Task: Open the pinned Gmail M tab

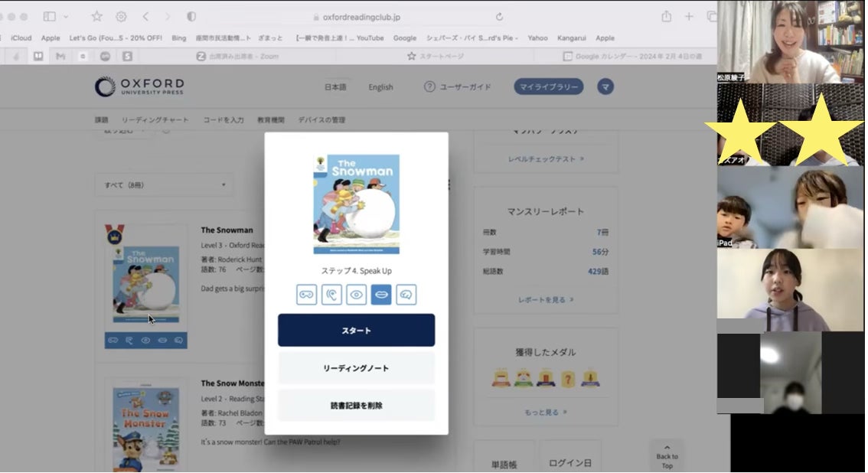Action: tap(60, 57)
